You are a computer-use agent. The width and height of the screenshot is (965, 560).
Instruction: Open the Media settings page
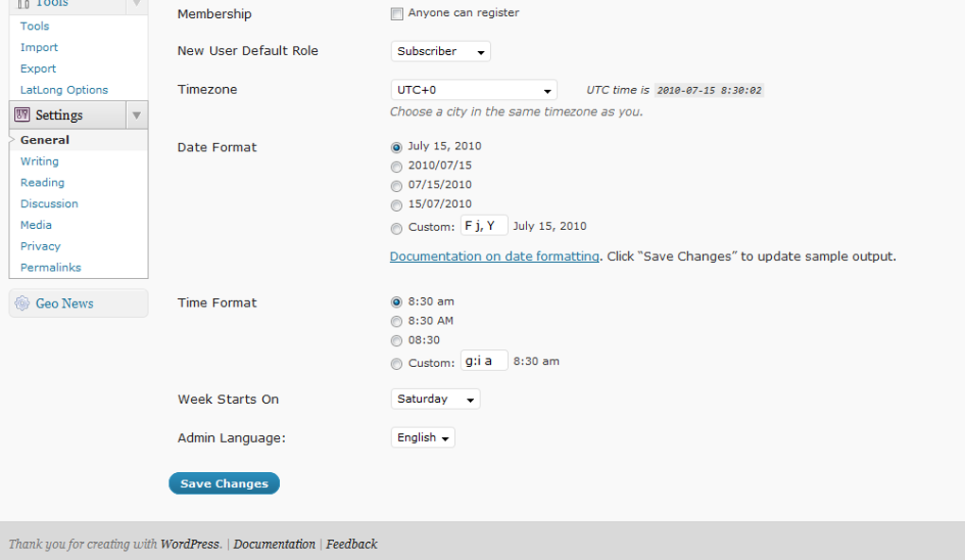36,224
